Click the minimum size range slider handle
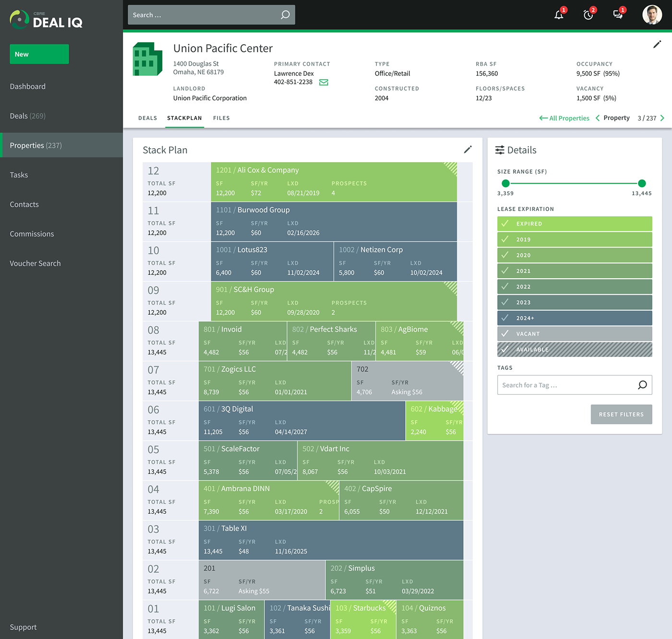 [x=505, y=183]
